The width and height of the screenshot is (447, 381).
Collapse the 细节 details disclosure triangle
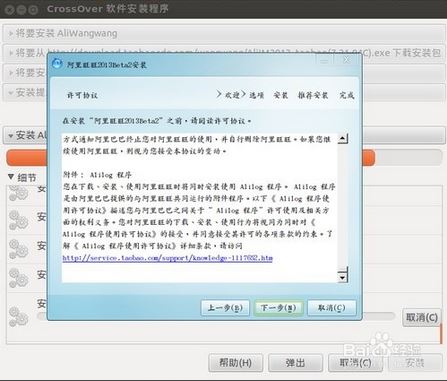11,177
